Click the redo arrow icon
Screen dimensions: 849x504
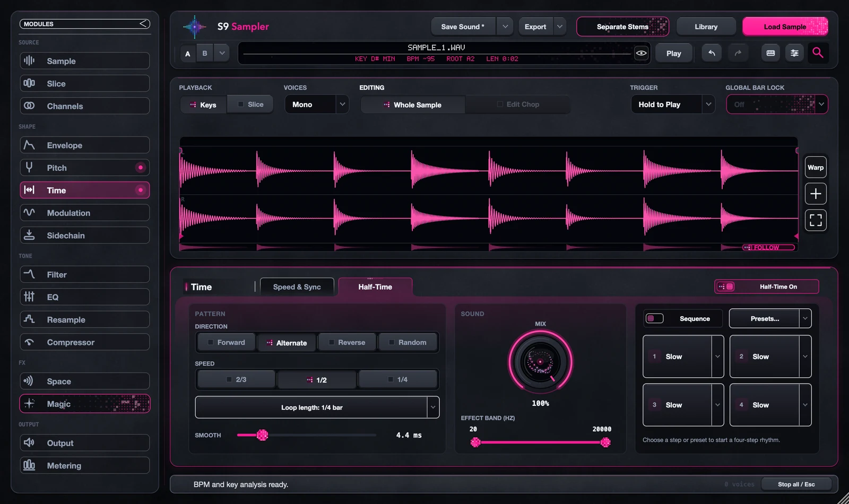(738, 53)
